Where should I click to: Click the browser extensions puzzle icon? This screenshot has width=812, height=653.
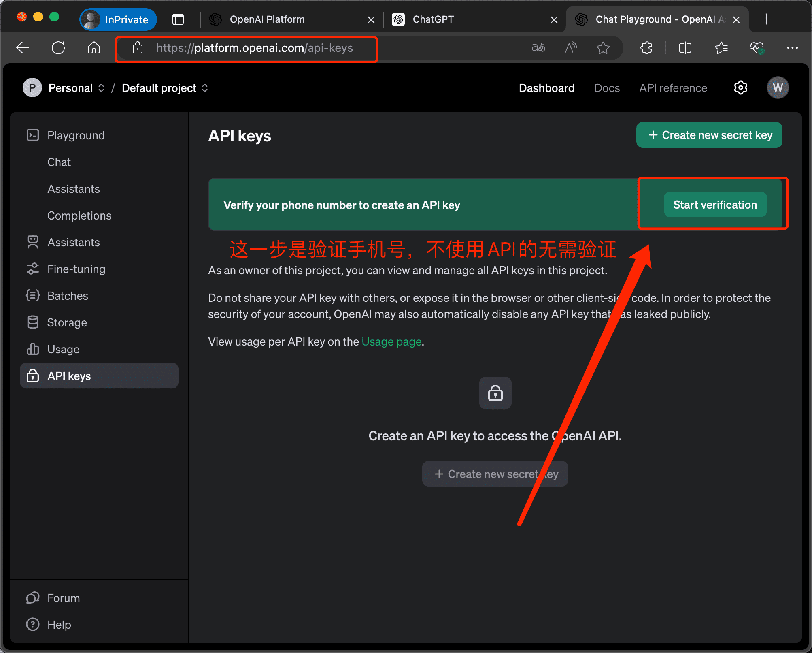click(646, 48)
